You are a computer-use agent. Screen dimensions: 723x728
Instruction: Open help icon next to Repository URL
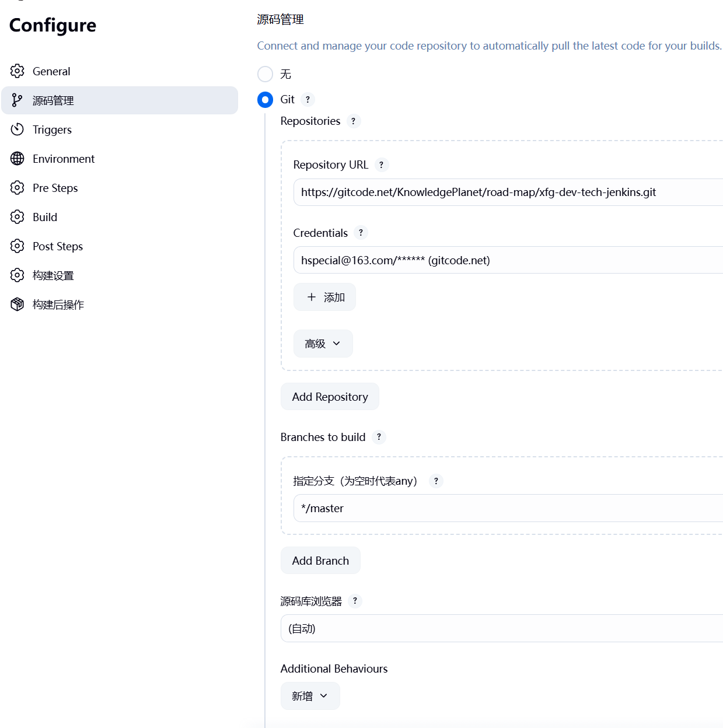coord(382,165)
